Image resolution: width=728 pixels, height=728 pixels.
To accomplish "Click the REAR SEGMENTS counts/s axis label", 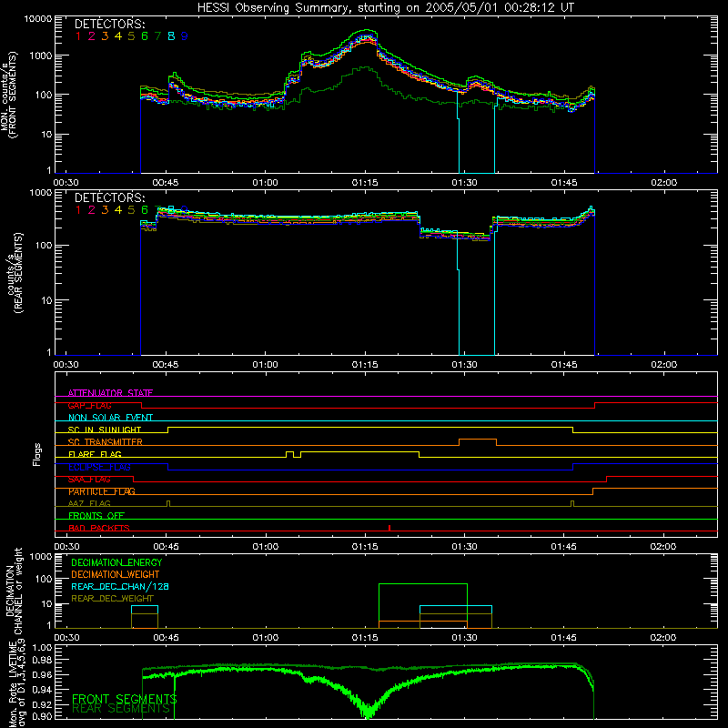I will click(14, 273).
